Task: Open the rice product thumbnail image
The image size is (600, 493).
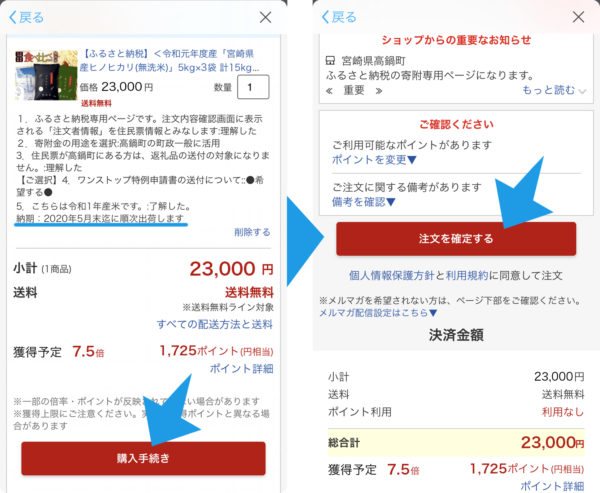Action: coord(46,75)
